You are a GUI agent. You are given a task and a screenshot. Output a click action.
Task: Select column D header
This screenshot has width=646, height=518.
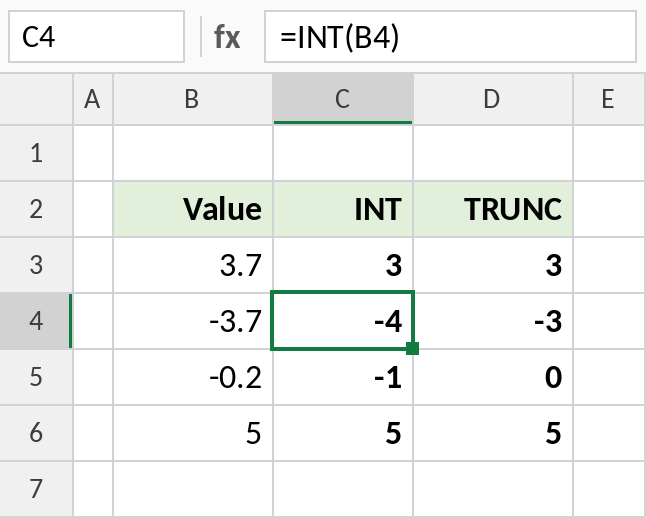pos(493,99)
